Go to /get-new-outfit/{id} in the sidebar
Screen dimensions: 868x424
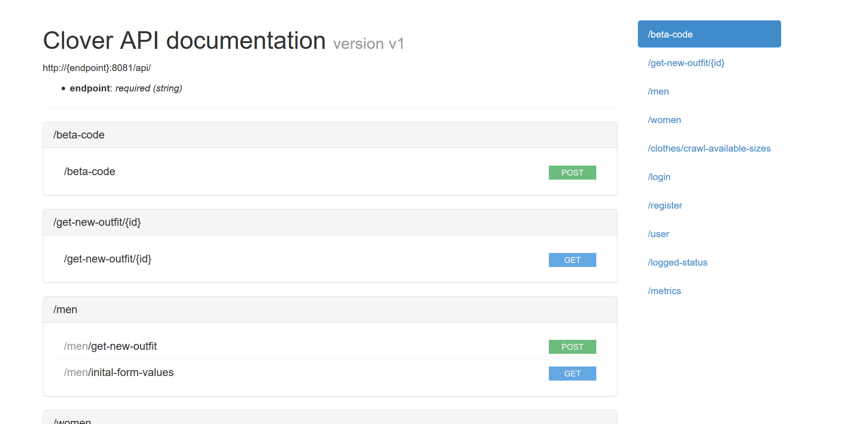coord(686,63)
